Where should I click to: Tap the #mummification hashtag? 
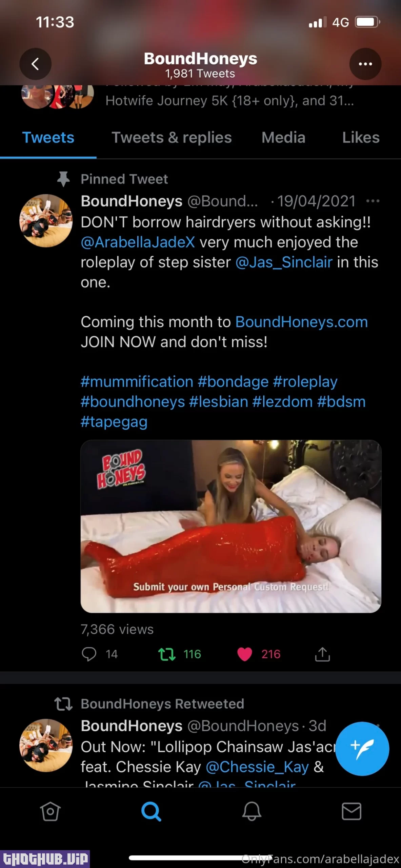[x=137, y=382]
